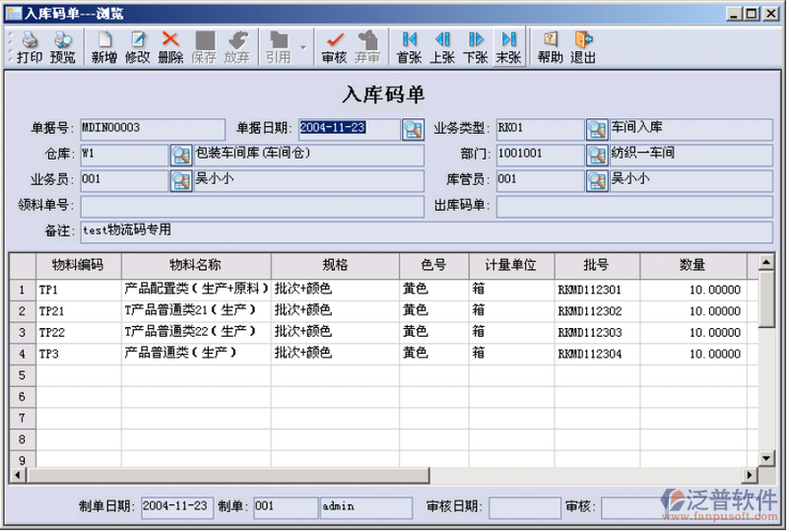This screenshot has width=788, height=532.
Task: Jump to last record with 末张
Action: (x=508, y=46)
